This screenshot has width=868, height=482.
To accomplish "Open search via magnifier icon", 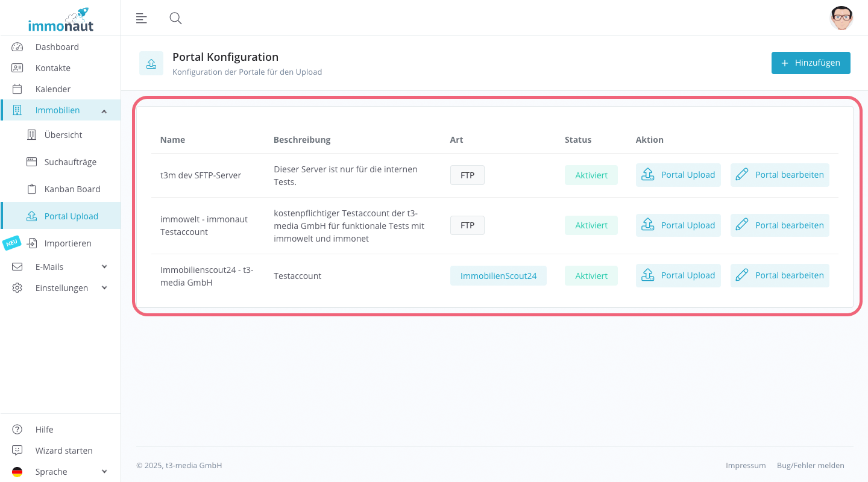I will tap(175, 18).
